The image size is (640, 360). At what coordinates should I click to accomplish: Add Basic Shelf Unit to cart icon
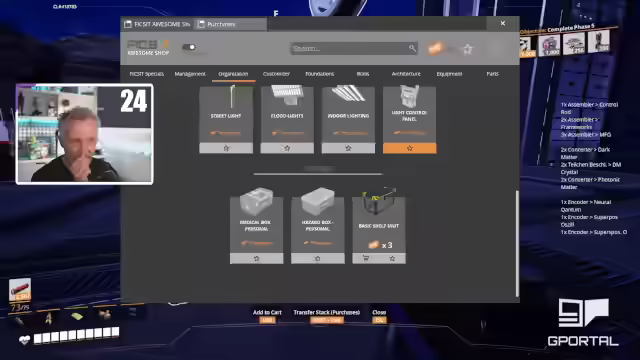coord(366,258)
